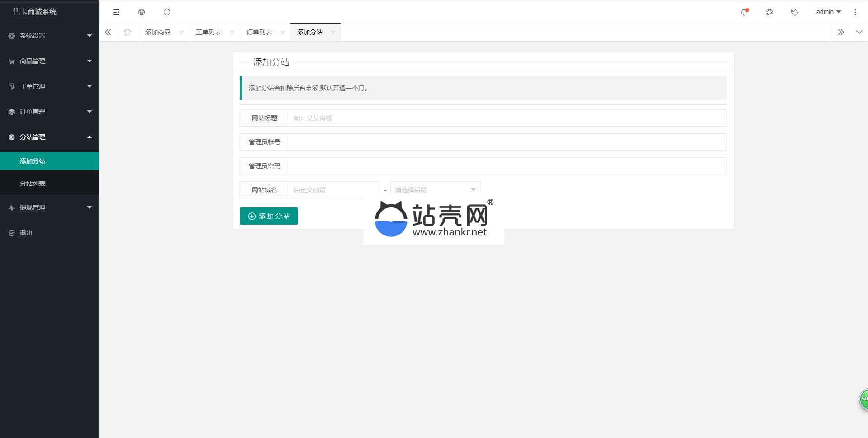Open the admin user dropdown
Image resolution: width=868 pixels, height=438 pixels.
828,12
